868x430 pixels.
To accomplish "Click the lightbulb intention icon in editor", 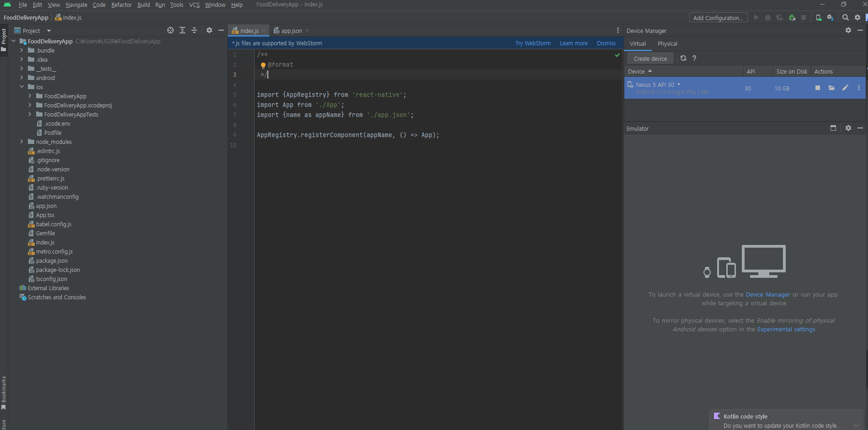I will 263,65.
